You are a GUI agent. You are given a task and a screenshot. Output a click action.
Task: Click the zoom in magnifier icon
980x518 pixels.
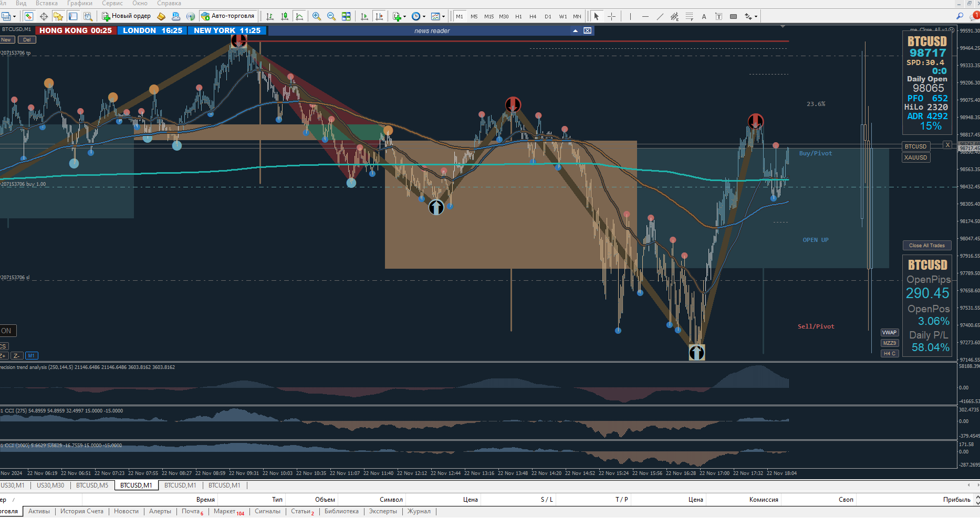pos(317,16)
